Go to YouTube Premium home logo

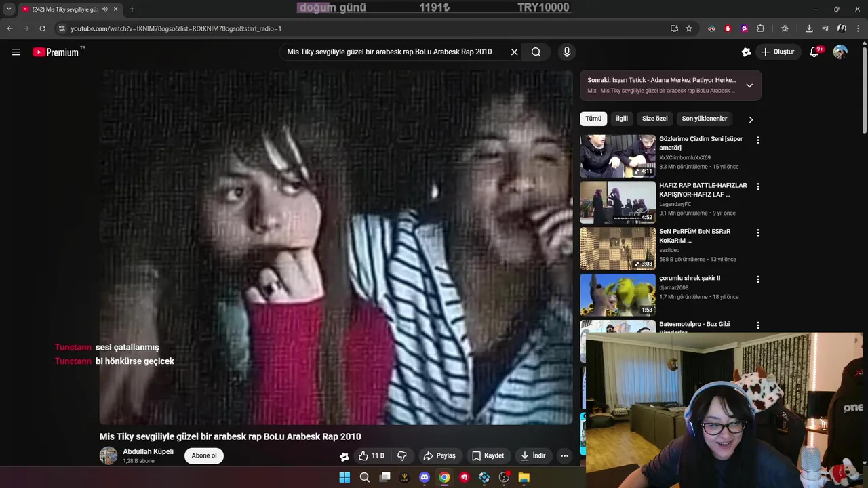pyautogui.click(x=56, y=52)
